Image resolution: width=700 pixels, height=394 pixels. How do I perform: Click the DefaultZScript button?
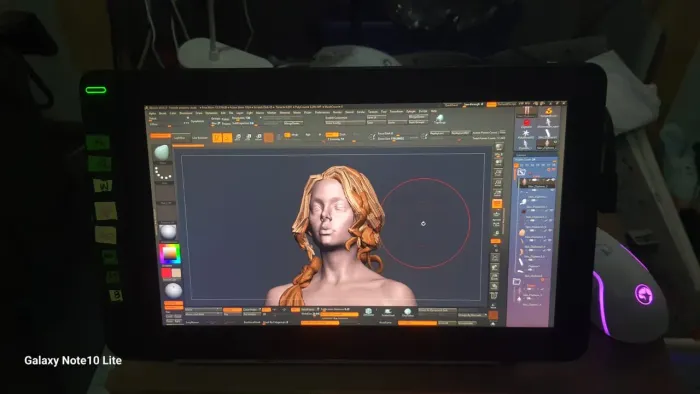pyautogui.click(x=507, y=104)
